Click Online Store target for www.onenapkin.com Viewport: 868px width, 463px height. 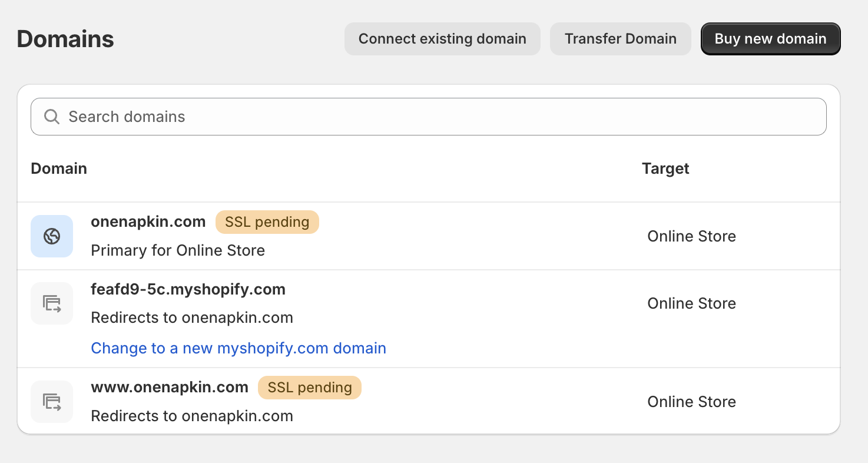click(x=691, y=401)
